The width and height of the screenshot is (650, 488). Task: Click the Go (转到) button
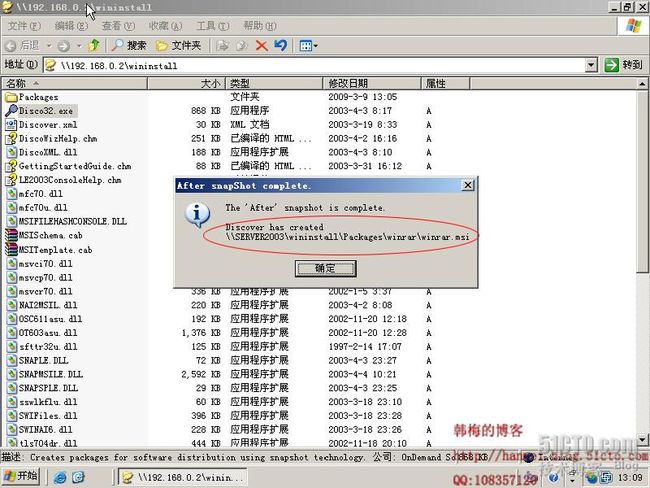(x=624, y=65)
